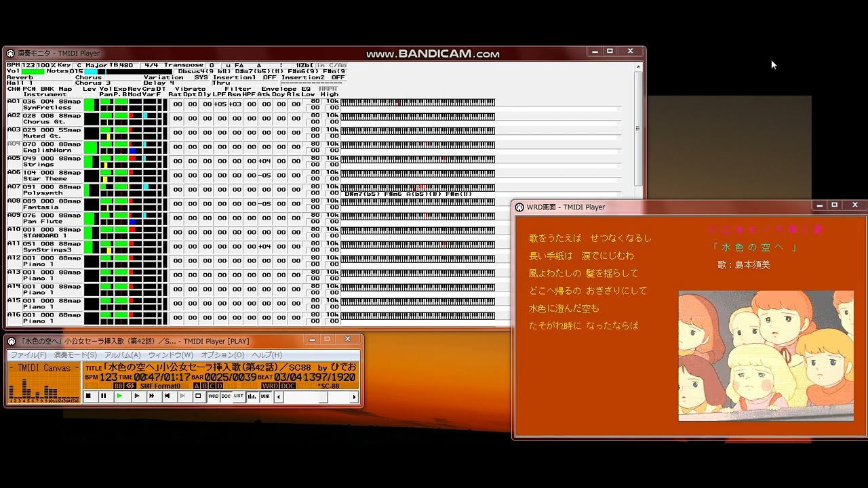The image size is (868, 488).
Task: Select channel A04 EnglishHorn row
Action: pyautogui.click(x=45, y=147)
